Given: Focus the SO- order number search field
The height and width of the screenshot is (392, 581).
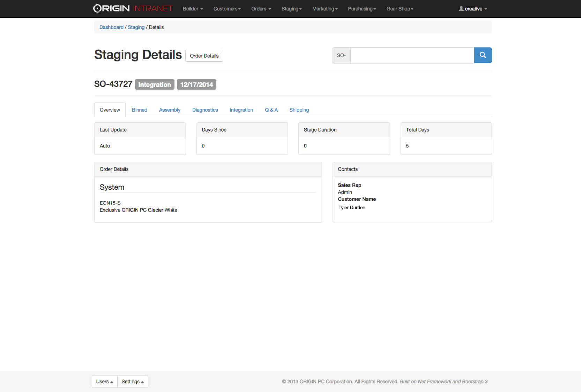Looking at the screenshot, I should tap(412, 55).
